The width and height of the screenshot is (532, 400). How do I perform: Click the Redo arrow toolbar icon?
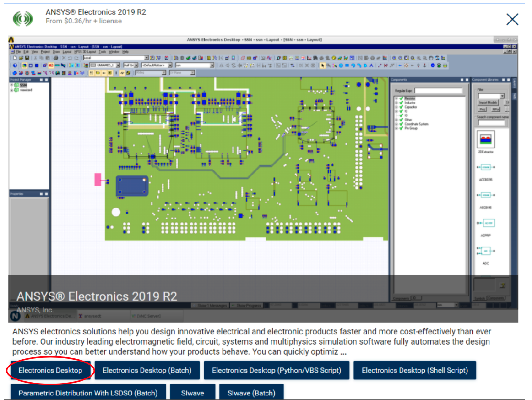pos(76,58)
